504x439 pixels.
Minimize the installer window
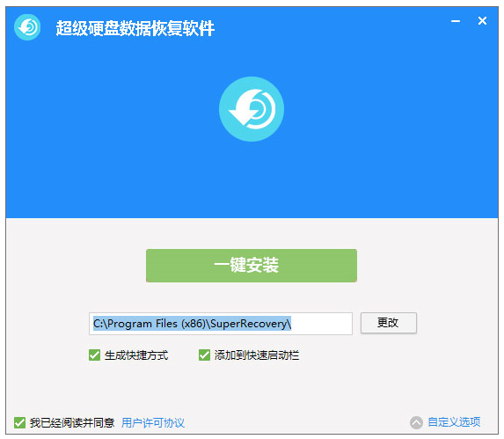point(456,21)
